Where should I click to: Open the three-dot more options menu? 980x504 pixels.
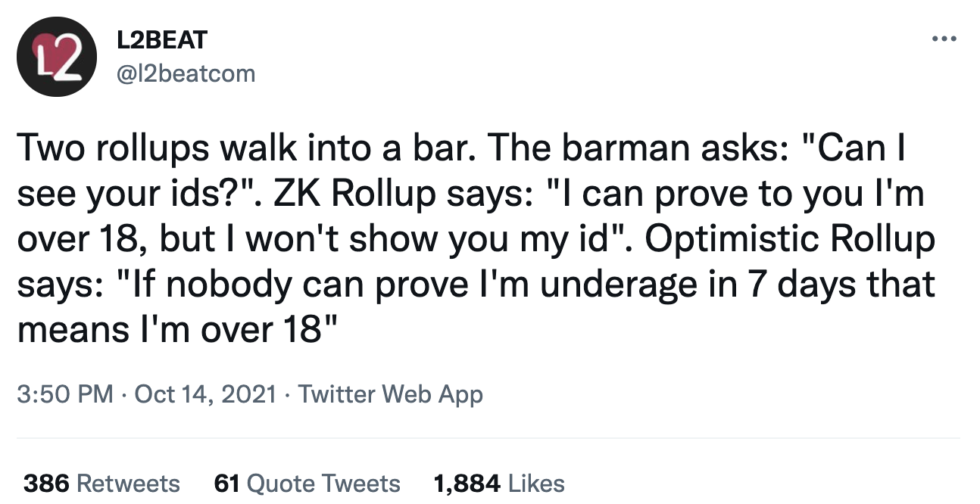(942, 39)
